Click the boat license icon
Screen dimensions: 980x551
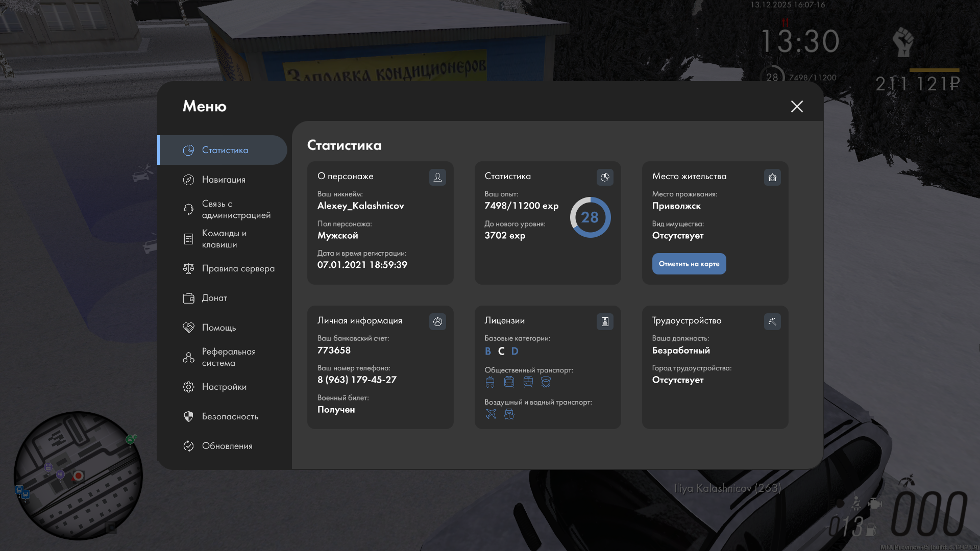(509, 414)
